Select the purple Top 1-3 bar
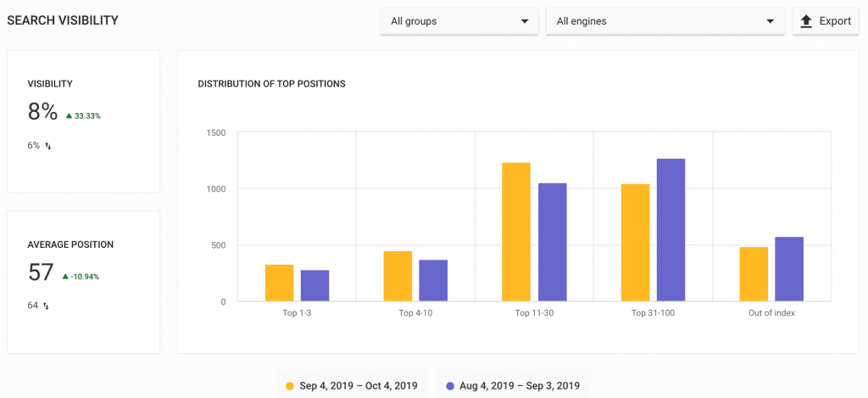The height and width of the screenshot is (398, 868). pyautogui.click(x=315, y=285)
